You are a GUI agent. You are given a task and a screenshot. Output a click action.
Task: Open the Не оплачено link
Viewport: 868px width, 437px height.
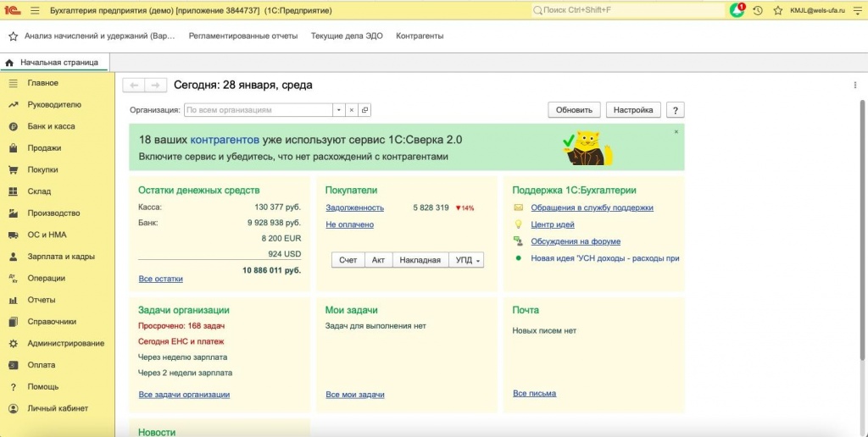[x=349, y=224]
